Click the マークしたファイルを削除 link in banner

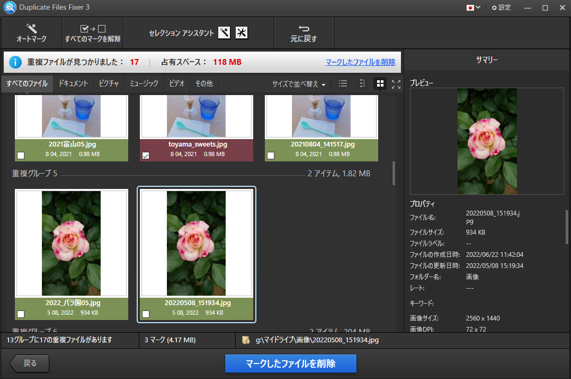coord(360,62)
